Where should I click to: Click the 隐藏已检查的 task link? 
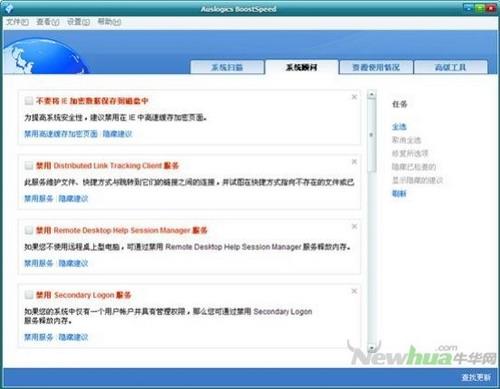(x=414, y=167)
